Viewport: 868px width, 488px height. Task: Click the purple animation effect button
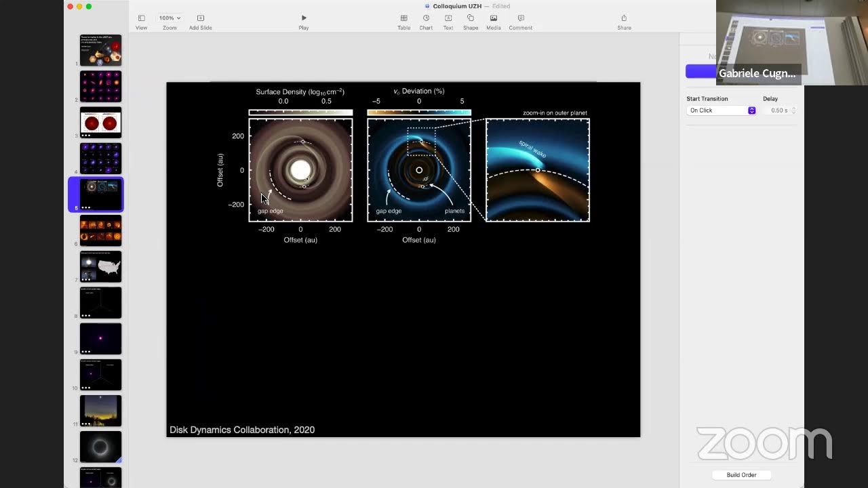[701, 72]
